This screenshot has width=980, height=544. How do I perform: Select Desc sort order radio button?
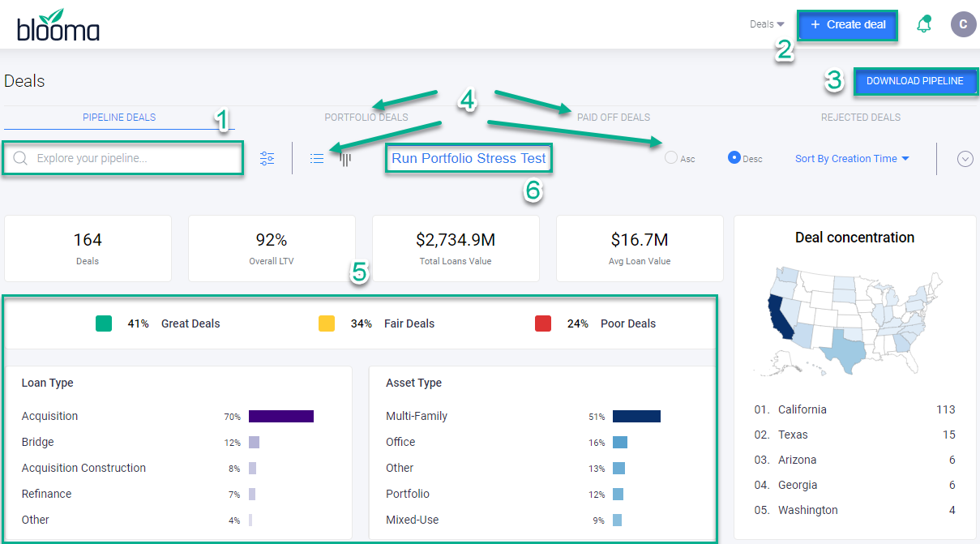(x=734, y=158)
